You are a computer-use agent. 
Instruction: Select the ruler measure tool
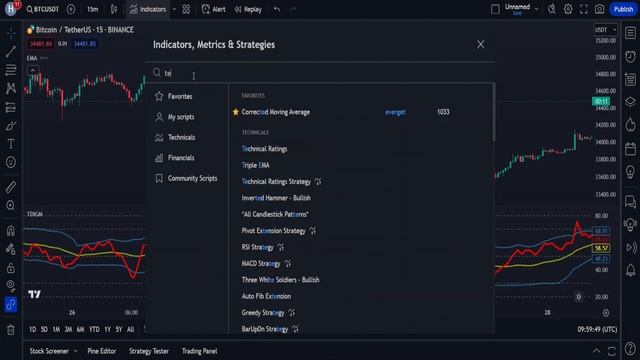(11, 187)
